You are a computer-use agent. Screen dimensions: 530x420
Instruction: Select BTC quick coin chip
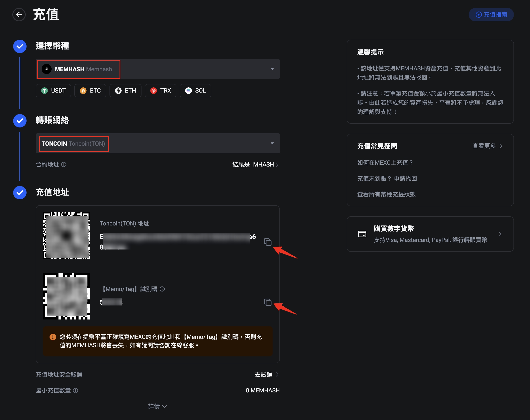pos(90,91)
